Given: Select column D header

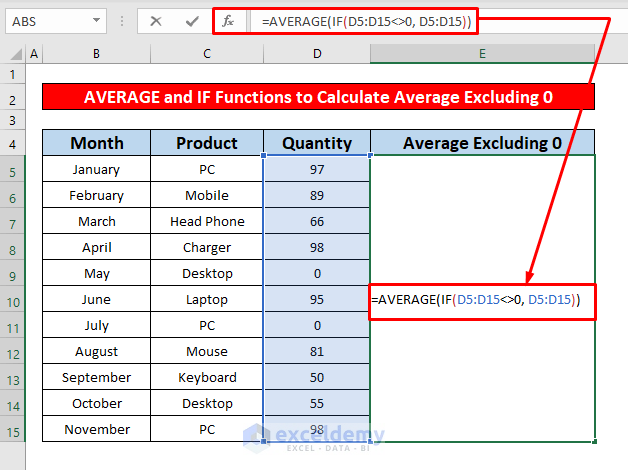Looking at the screenshot, I should point(317,54).
